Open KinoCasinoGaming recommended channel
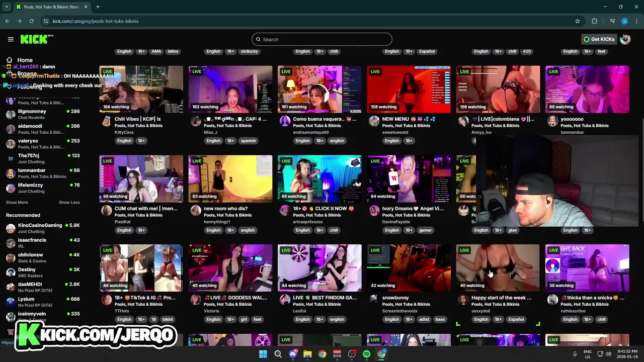The width and height of the screenshot is (644, 362). 43,228
